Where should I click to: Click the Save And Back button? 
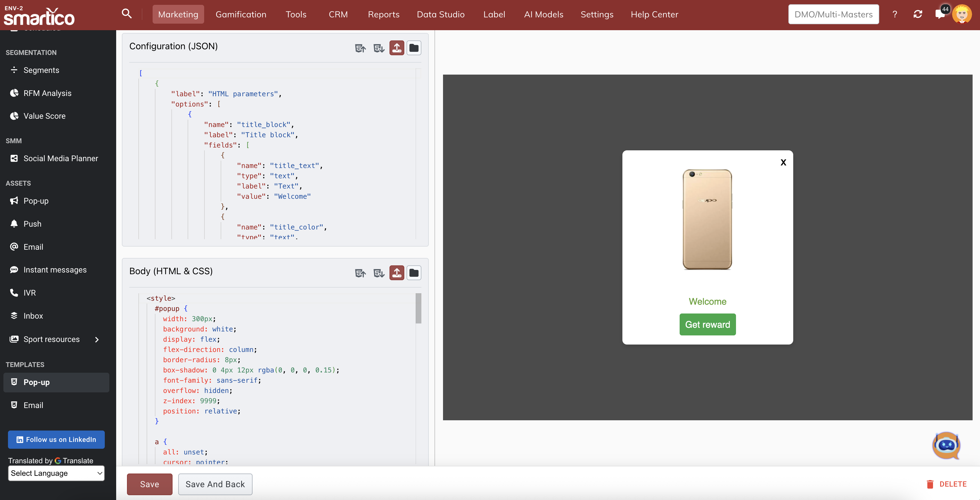215,484
